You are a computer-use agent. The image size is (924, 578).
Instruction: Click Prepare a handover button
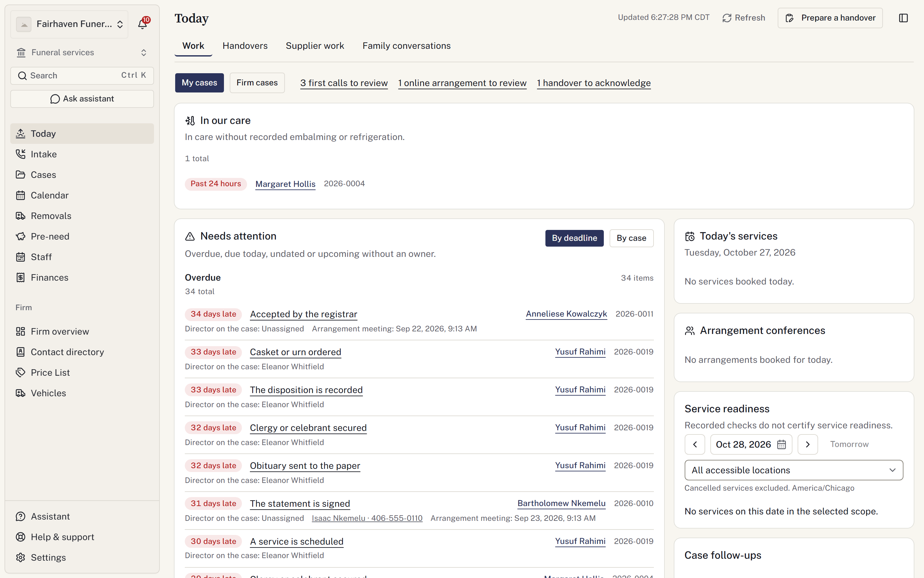pos(830,18)
